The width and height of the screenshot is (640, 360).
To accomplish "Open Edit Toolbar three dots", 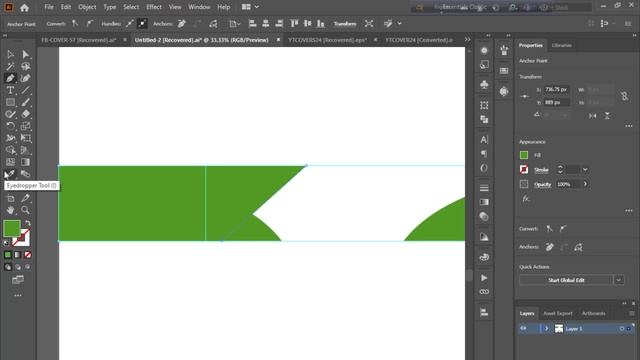I will tap(18, 295).
